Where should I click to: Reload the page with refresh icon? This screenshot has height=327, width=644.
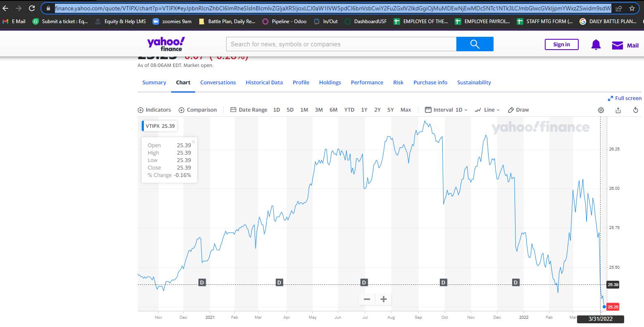32,8
